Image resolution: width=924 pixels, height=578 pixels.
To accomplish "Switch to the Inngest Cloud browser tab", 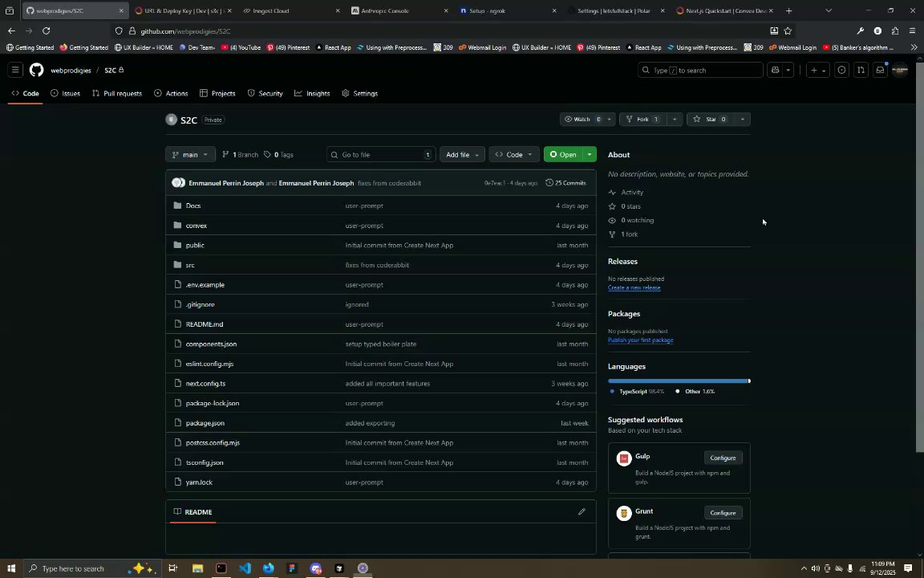I will pos(291,10).
